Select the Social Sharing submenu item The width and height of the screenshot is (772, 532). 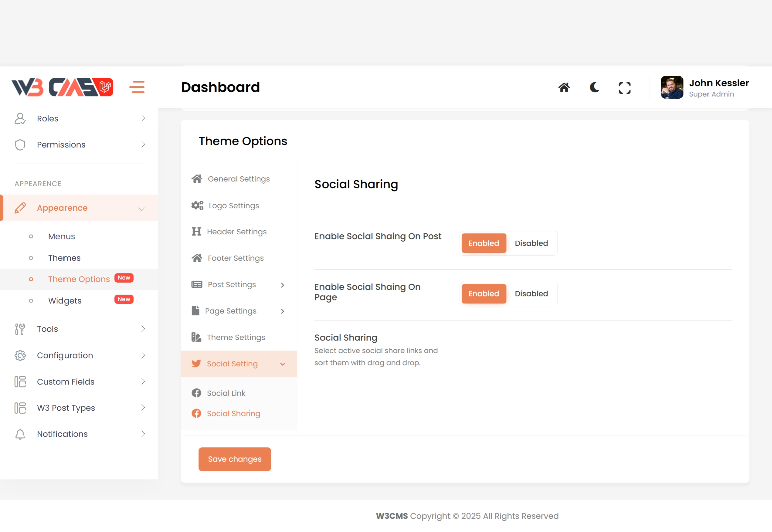(233, 414)
